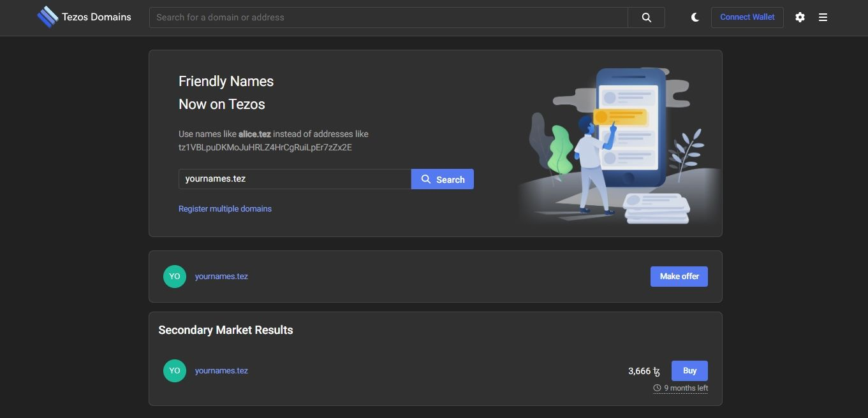The width and height of the screenshot is (868, 418).
Task: Open settings via the gear icon
Action: coord(800,17)
